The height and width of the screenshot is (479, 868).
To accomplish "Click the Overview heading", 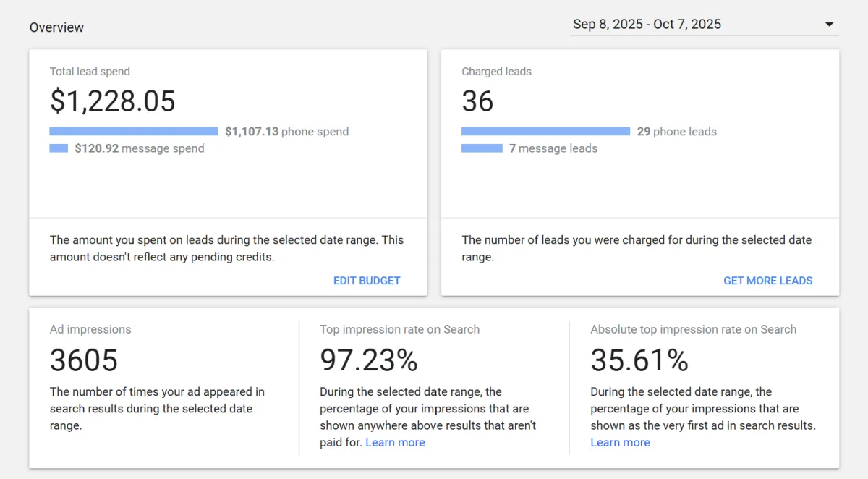I will pos(56,27).
